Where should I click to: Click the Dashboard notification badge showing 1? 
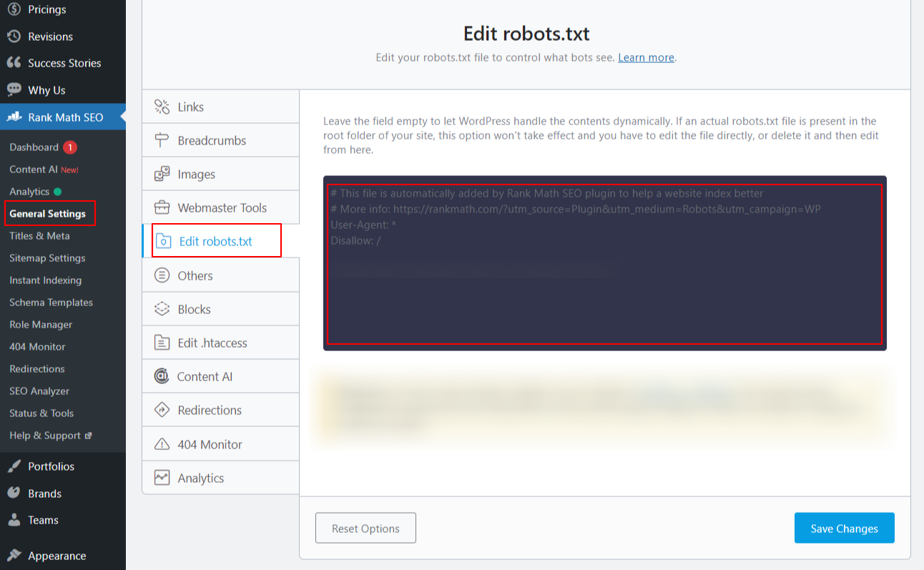[x=69, y=147]
